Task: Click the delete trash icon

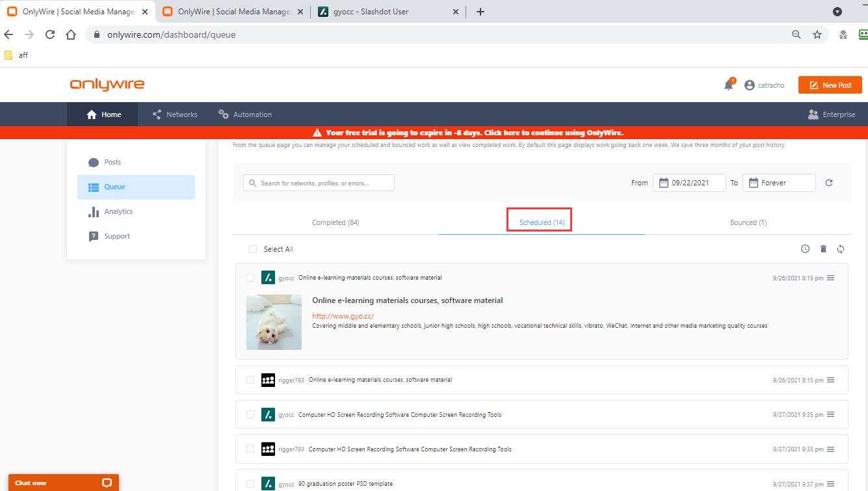Action: tap(823, 249)
